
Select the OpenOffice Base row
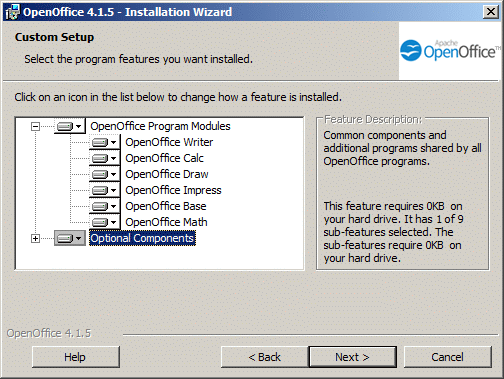tap(166, 206)
